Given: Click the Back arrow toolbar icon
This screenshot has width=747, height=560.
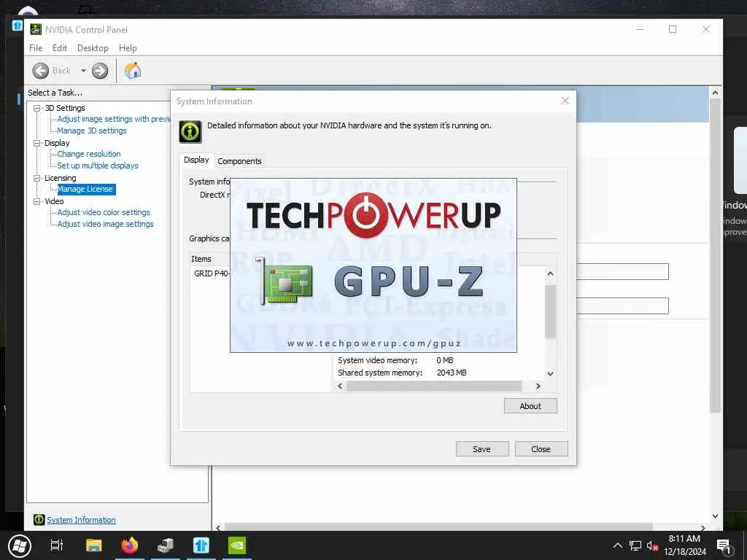Looking at the screenshot, I should coord(41,71).
